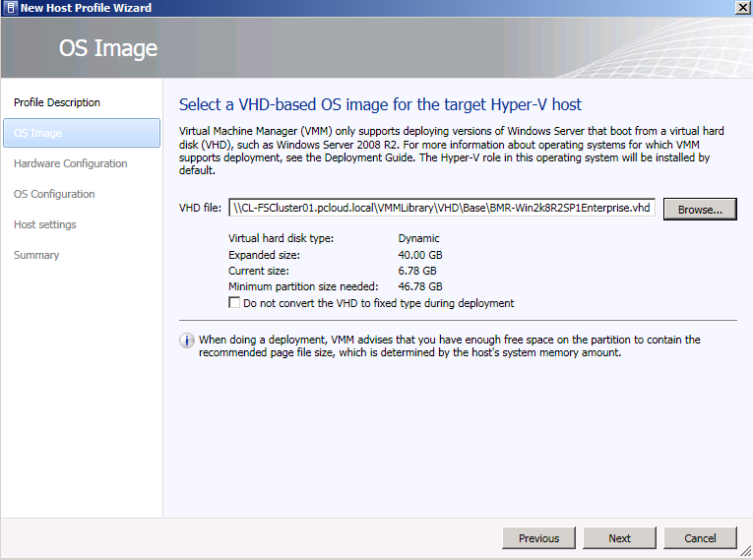Click the Expanded size value 40.00 GB
Screen dimensions: 753x560
[x=420, y=255]
